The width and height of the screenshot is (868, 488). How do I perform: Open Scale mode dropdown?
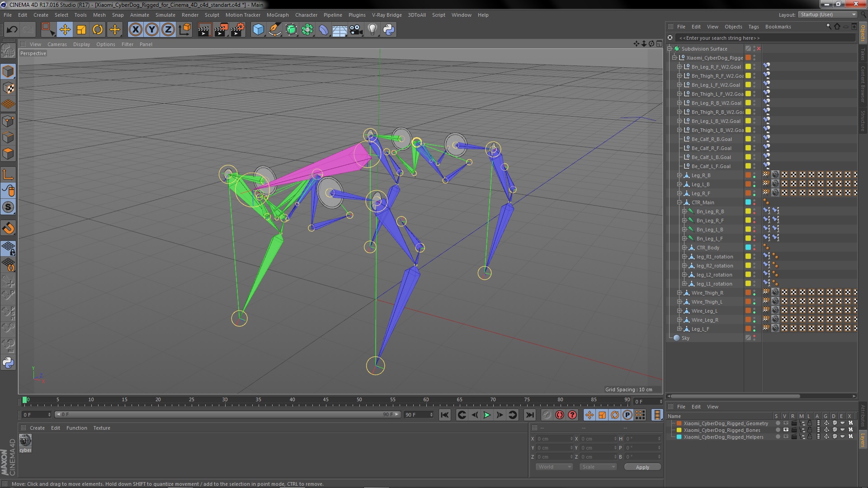598,467
